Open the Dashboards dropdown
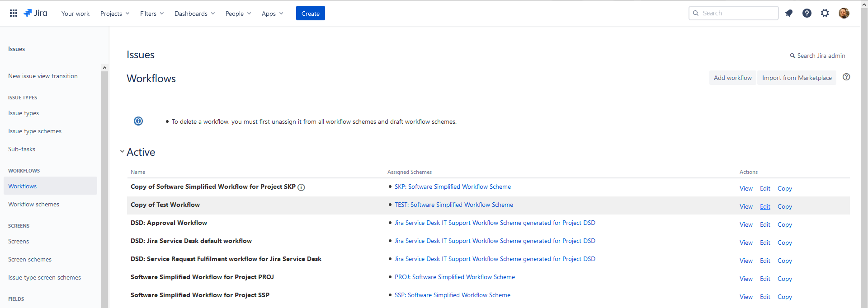The height and width of the screenshot is (308, 868). click(194, 14)
